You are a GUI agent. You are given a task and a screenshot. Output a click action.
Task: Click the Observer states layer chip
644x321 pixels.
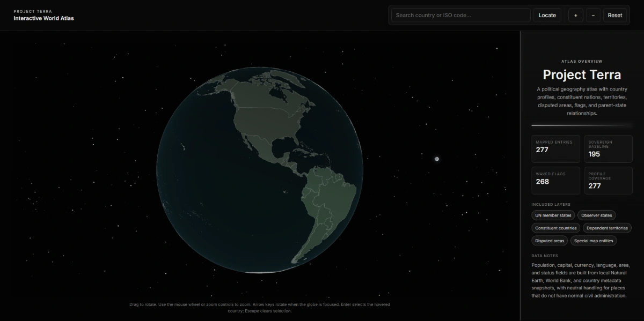tap(596, 215)
